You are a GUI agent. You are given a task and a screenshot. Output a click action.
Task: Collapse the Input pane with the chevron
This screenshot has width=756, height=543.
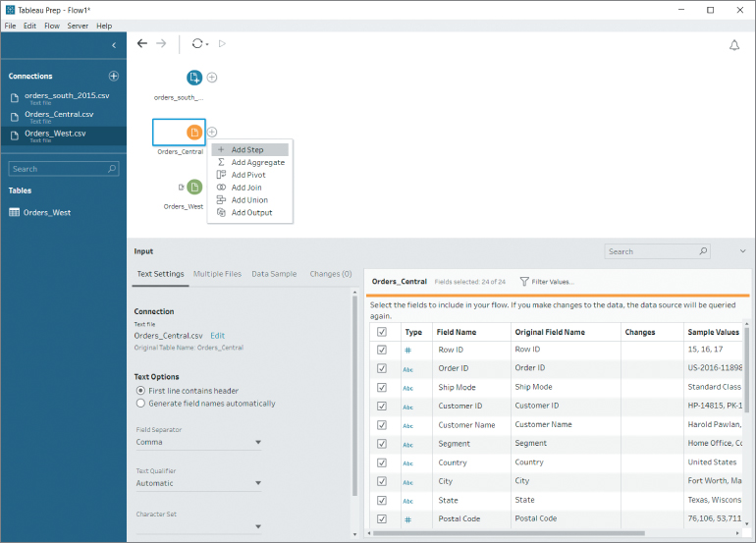[x=743, y=251]
